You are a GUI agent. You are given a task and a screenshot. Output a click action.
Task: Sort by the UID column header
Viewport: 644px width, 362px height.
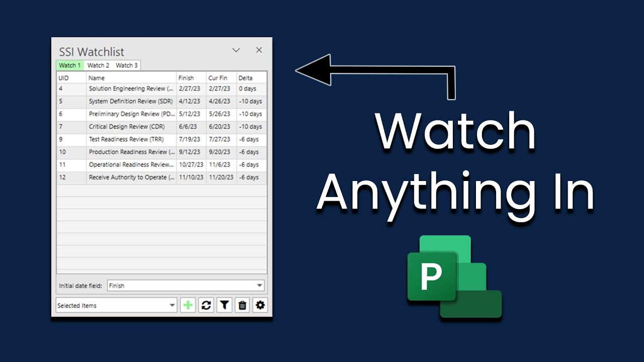[71, 78]
